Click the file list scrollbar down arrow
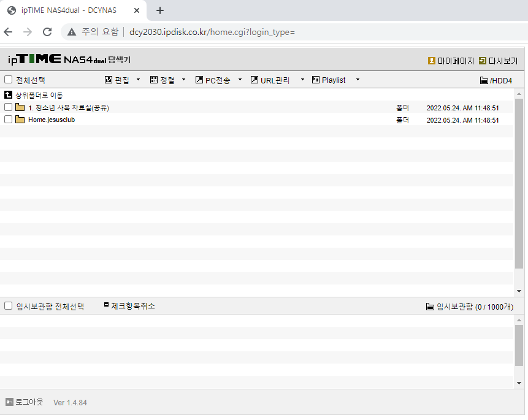 519,291
